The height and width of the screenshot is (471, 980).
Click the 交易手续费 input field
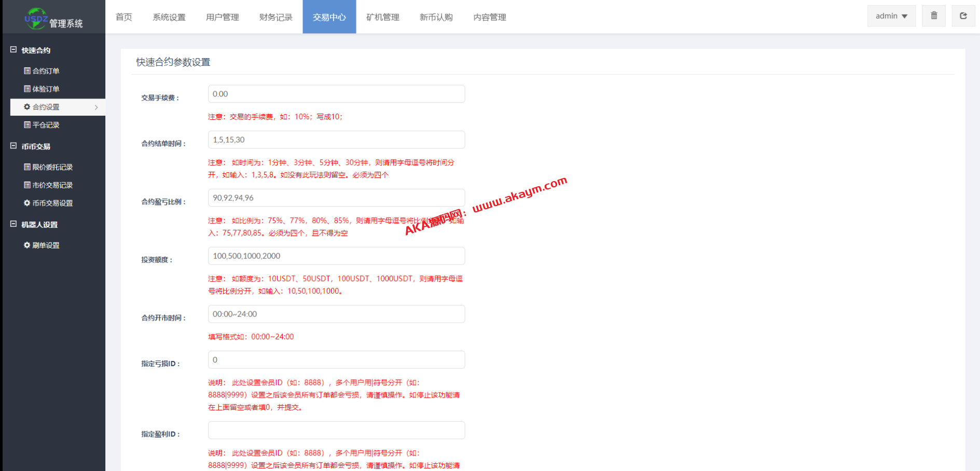click(x=336, y=94)
